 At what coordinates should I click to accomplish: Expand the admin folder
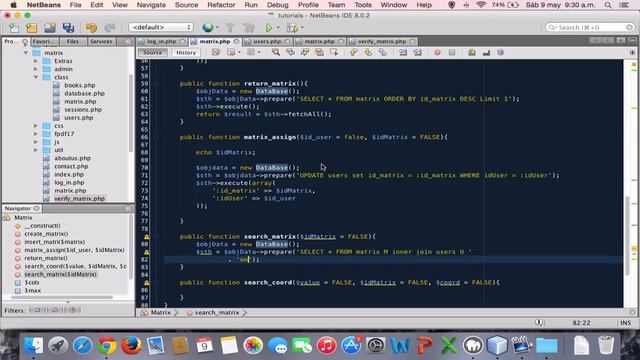tap(36, 69)
